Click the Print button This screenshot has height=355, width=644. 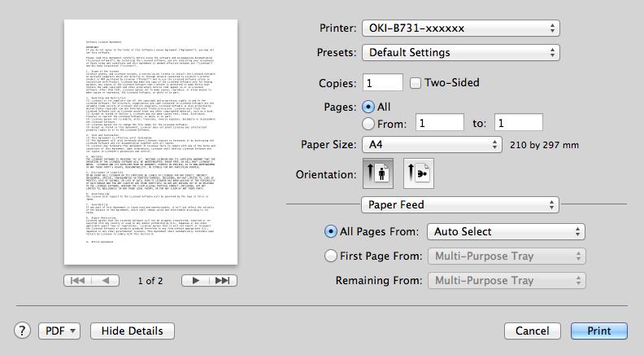point(598,331)
